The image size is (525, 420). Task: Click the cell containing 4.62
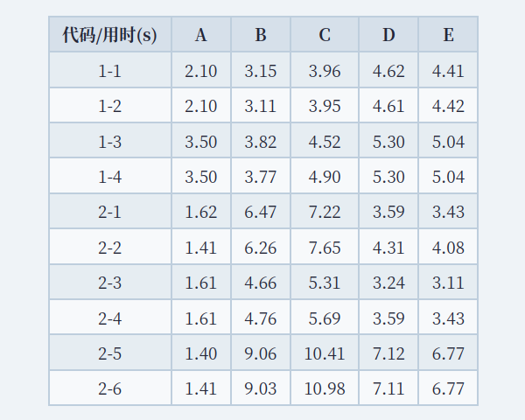[388, 71]
